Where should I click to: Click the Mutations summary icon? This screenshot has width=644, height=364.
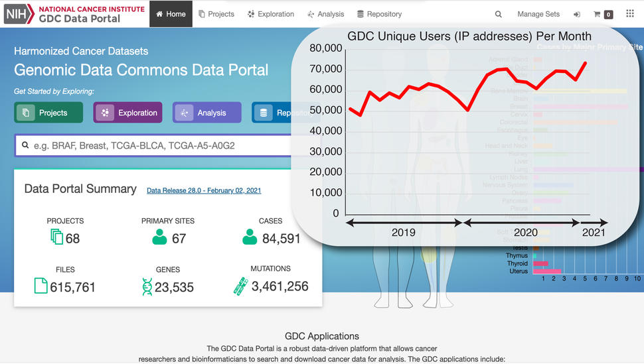pos(240,286)
